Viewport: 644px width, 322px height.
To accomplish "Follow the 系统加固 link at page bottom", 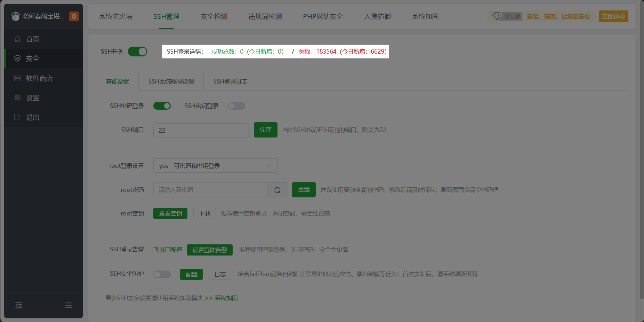I will coord(225,298).
